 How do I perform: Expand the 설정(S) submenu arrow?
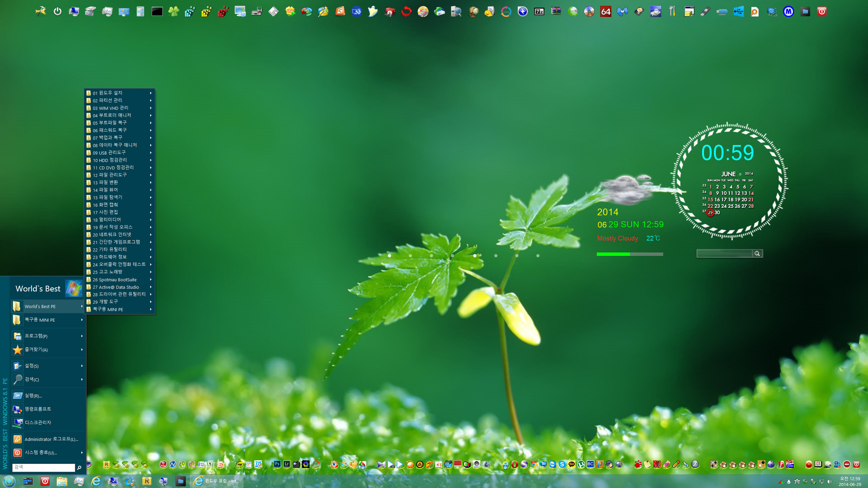[82, 366]
